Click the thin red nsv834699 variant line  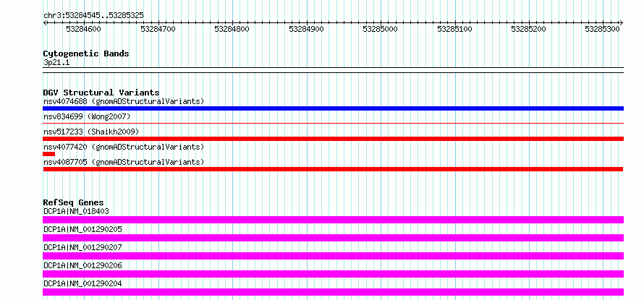coord(333,123)
